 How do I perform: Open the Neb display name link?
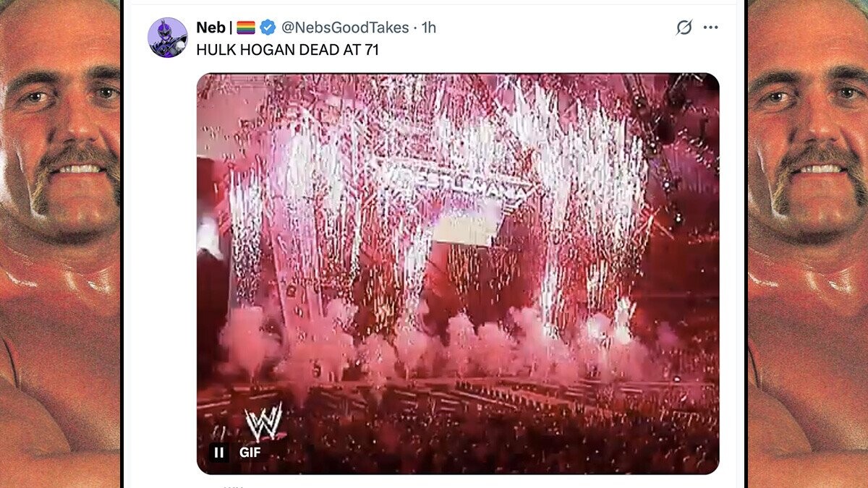coord(210,27)
